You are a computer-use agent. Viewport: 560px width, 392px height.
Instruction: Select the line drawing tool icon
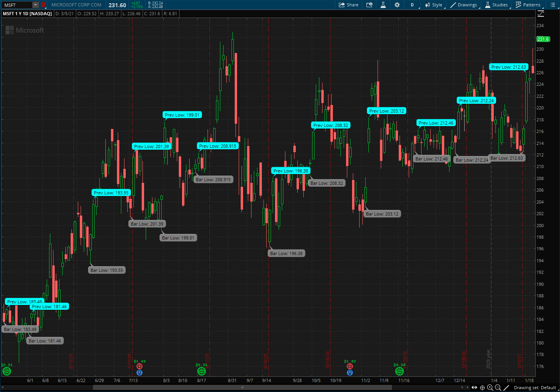(506, 388)
